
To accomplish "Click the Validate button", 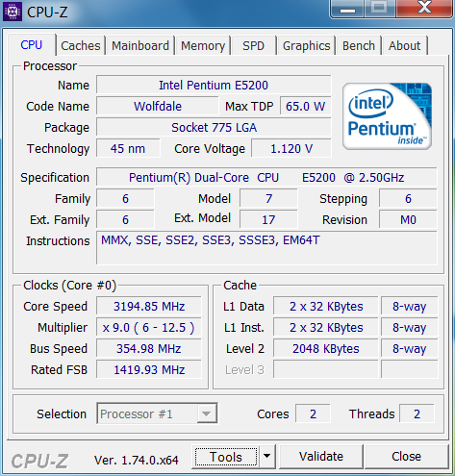I will coord(321,457).
